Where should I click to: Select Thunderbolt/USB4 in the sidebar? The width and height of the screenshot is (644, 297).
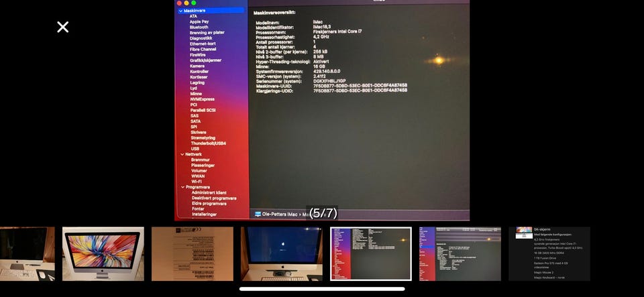coord(208,143)
